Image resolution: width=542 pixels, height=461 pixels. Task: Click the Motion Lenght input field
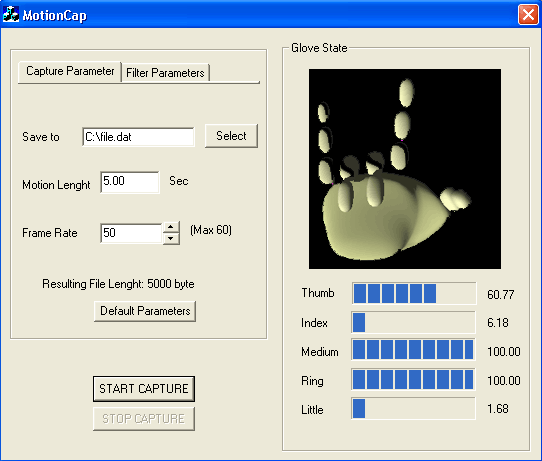pos(130,182)
